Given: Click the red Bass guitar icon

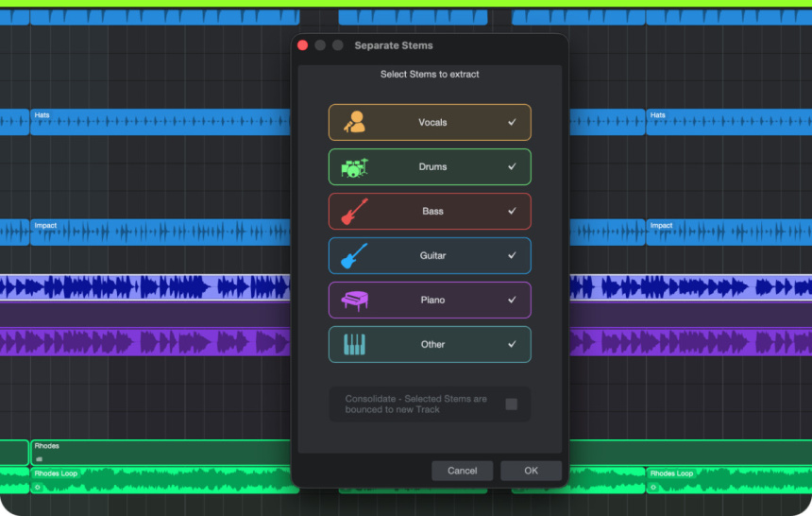Looking at the screenshot, I should click(355, 211).
